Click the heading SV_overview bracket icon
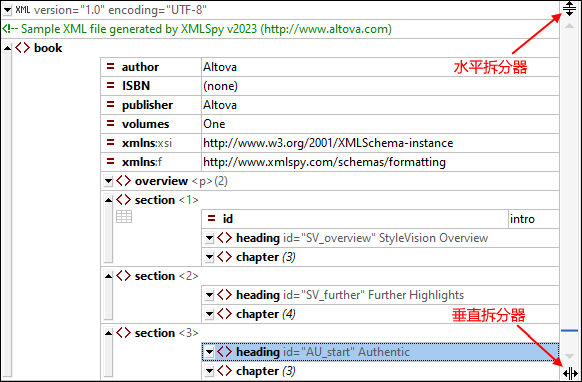The width and height of the screenshot is (582, 382). pyautogui.click(x=225, y=238)
